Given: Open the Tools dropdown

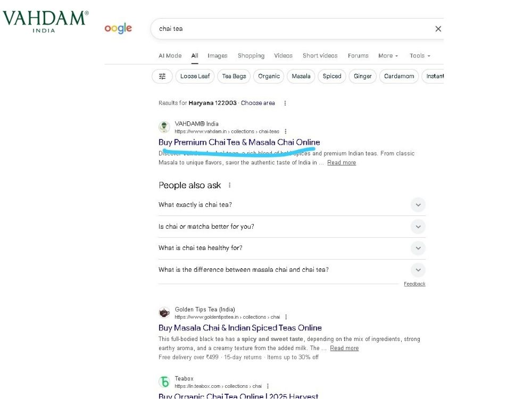Looking at the screenshot, I should (x=420, y=55).
